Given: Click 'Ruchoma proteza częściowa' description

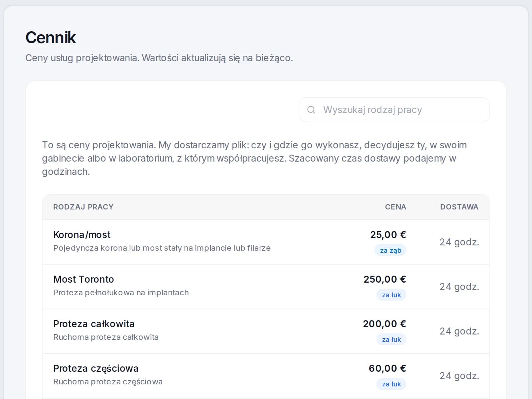Looking at the screenshot, I should [x=108, y=382].
